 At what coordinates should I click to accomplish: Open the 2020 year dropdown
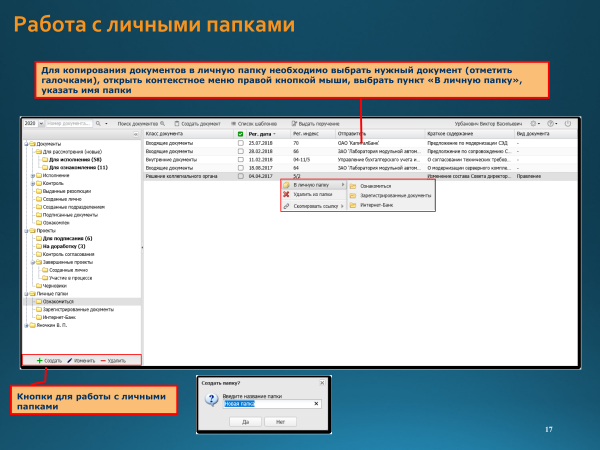pyautogui.click(x=31, y=122)
